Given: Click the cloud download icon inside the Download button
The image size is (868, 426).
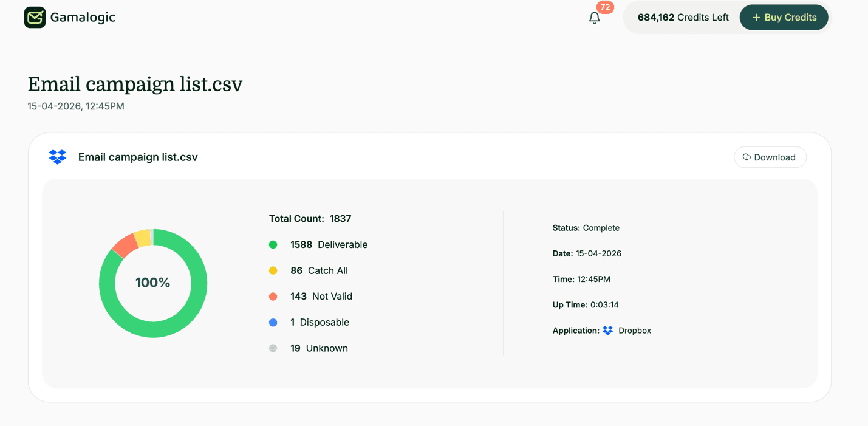Looking at the screenshot, I should pos(747,157).
